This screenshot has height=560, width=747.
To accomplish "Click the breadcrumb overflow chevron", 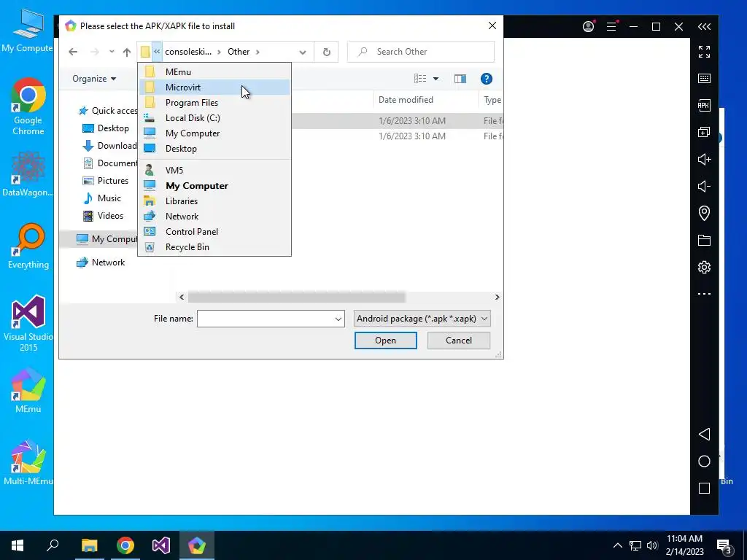I will coord(157,52).
